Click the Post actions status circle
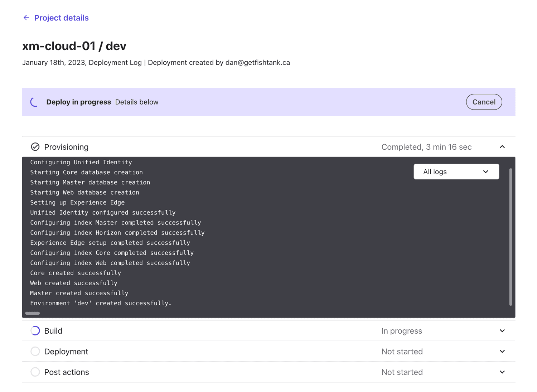537x392 pixels. pyautogui.click(x=35, y=372)
